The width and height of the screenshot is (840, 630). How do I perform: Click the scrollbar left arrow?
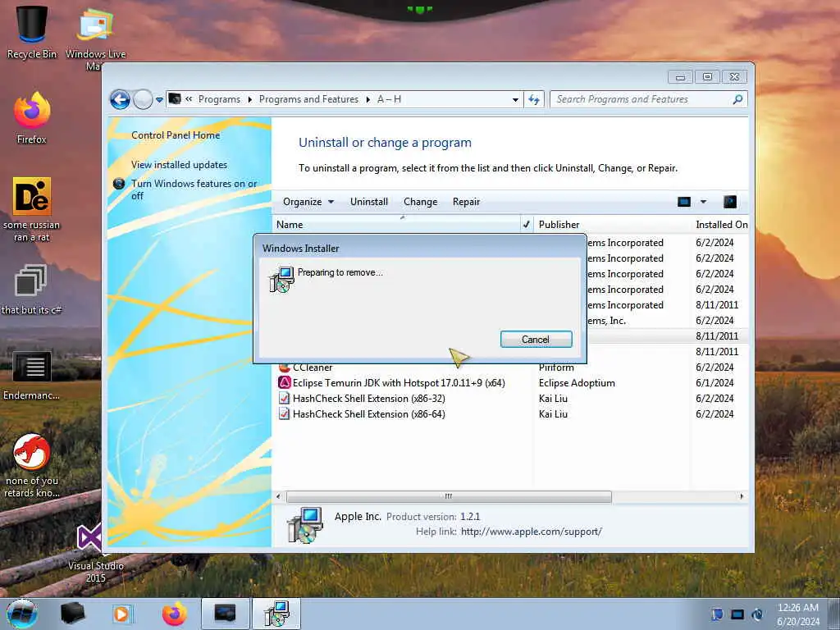[x=278, y=496]
